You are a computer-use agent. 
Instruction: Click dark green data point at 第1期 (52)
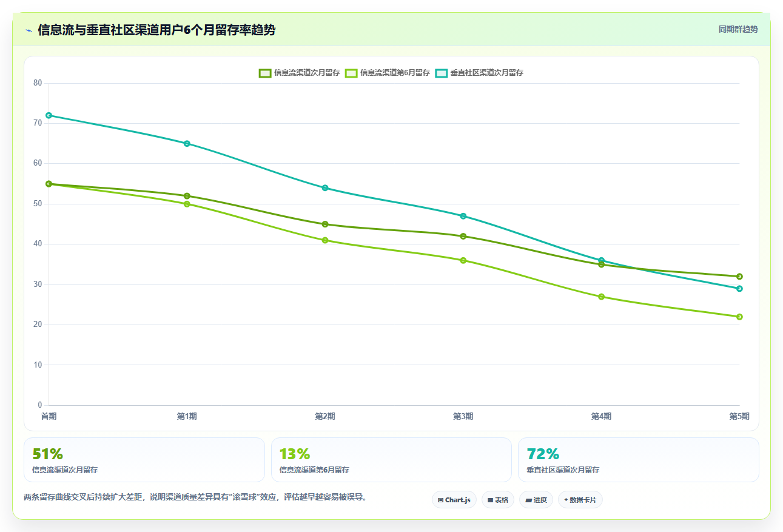coord(187,196)
